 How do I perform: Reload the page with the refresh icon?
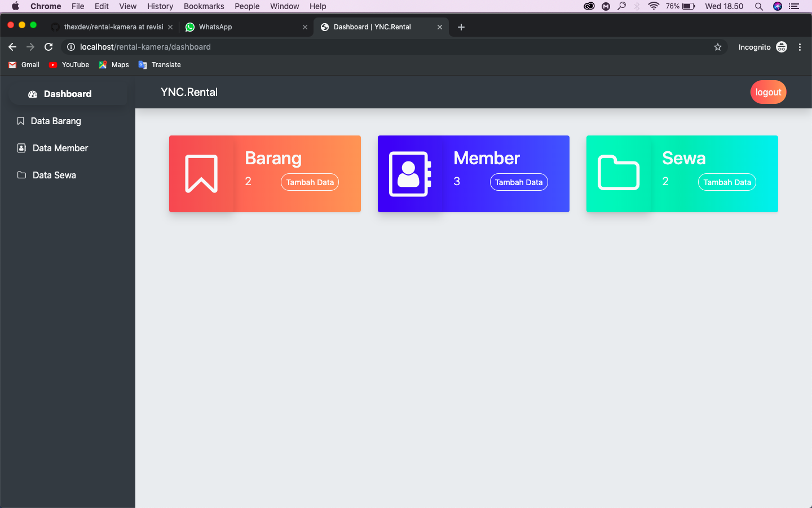point(48,47)
